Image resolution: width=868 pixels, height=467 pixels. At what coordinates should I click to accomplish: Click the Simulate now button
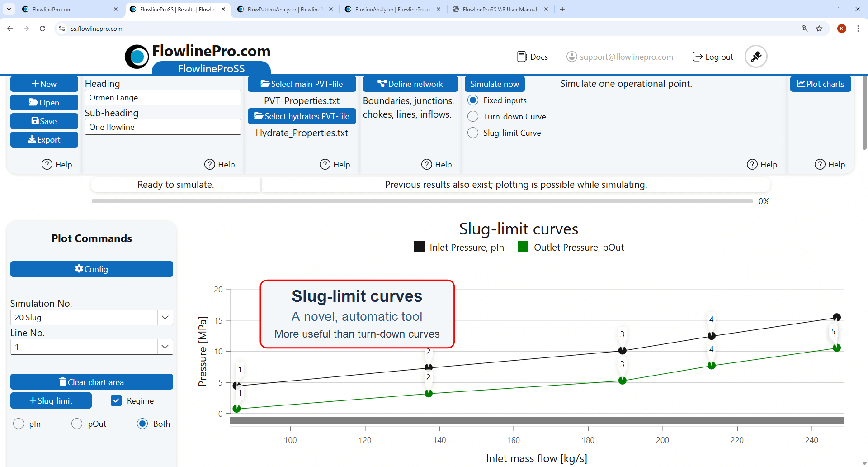495,84
